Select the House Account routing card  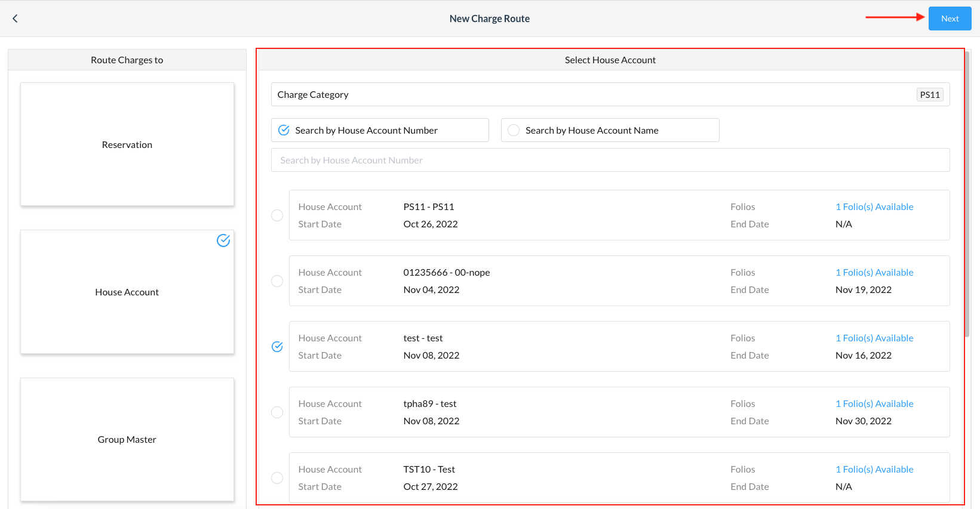tap(127, 292)
